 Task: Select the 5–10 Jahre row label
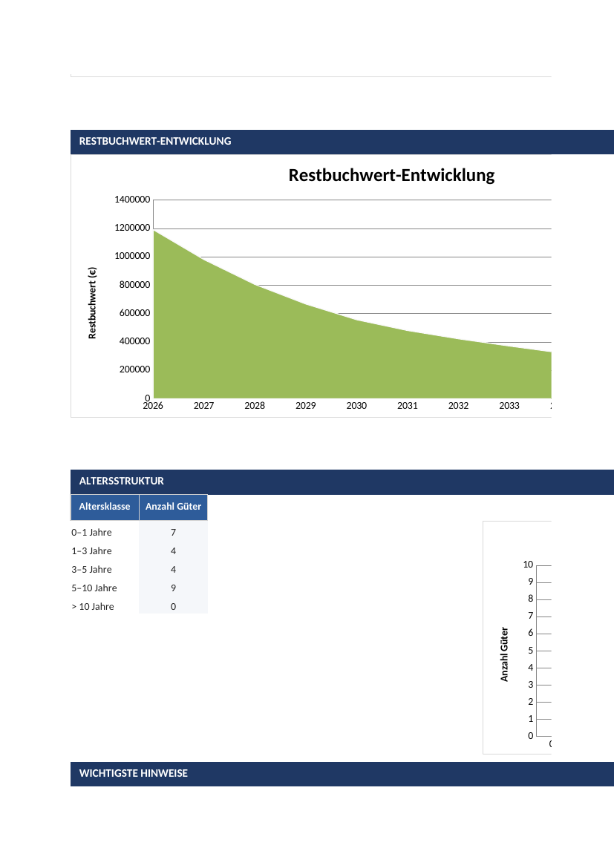pos(94,588)
